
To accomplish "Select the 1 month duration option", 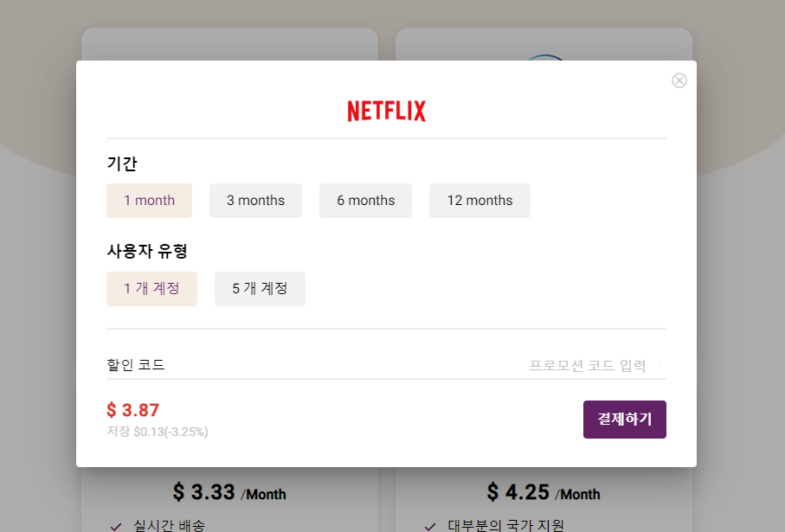I will point(149,201).
